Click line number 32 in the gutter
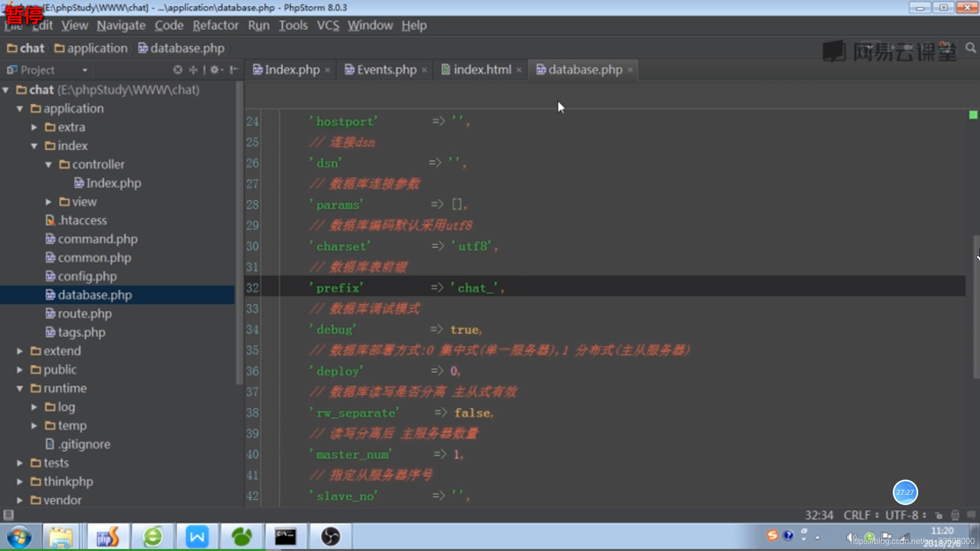This screenshot has width=980, height=551. pos(253,288)
